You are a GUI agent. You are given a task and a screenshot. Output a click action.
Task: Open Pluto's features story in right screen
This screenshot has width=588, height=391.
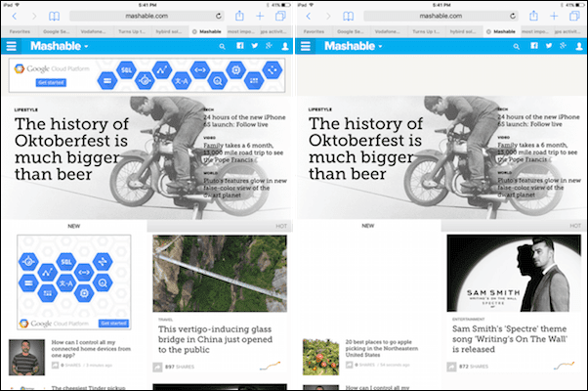point(539,188)
